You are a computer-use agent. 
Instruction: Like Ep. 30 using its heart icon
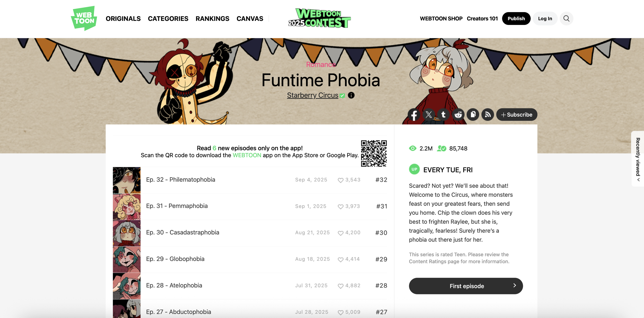pos(341,233)
